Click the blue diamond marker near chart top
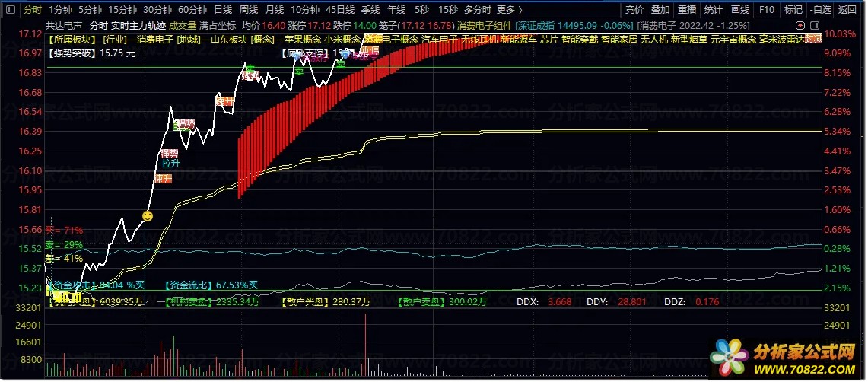This screenshot has height=382, width=868. tap(346, 53)
